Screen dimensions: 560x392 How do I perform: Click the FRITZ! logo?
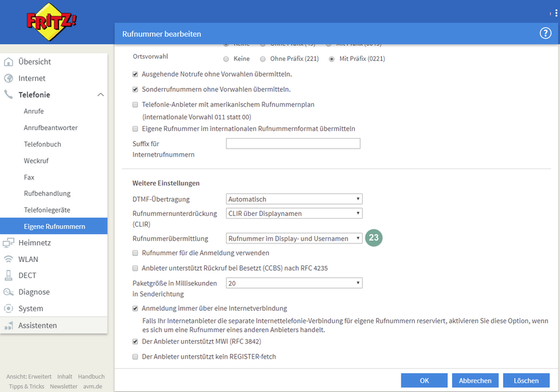pos(52,22)
